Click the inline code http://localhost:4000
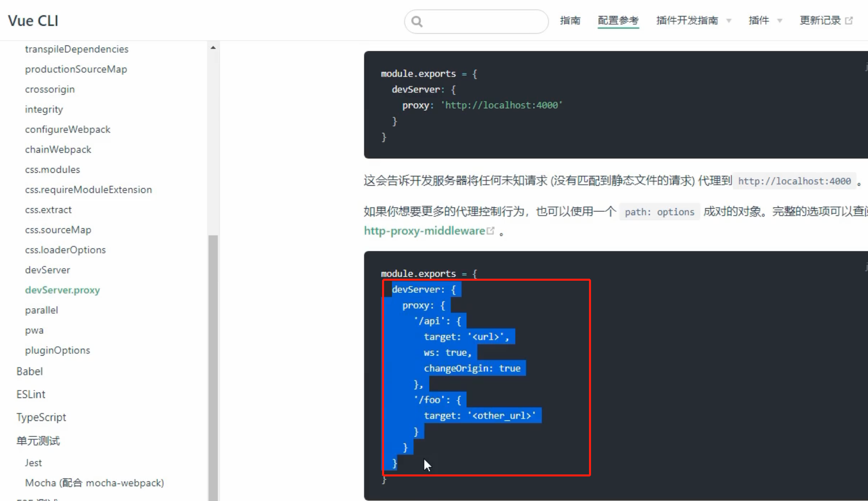The height and width of the screenshot is (501, 868). point(794,181)
